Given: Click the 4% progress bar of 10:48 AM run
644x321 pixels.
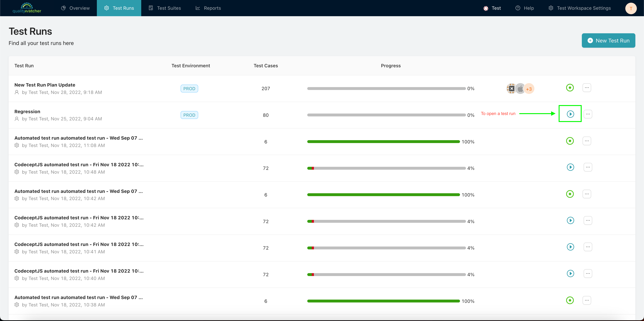Looking at the screenshot, I should pos(386,168).
